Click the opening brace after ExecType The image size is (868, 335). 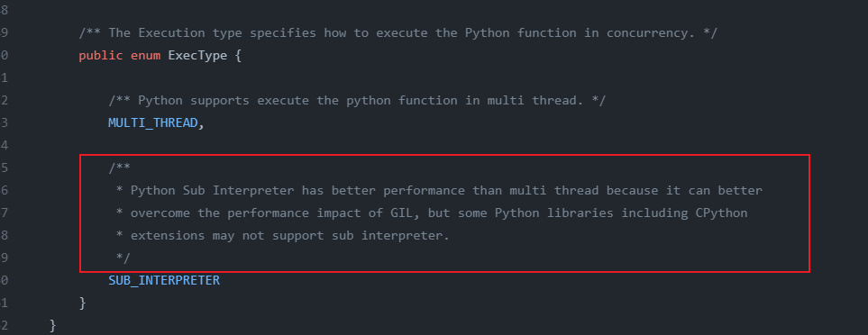[x=238, y=55]
